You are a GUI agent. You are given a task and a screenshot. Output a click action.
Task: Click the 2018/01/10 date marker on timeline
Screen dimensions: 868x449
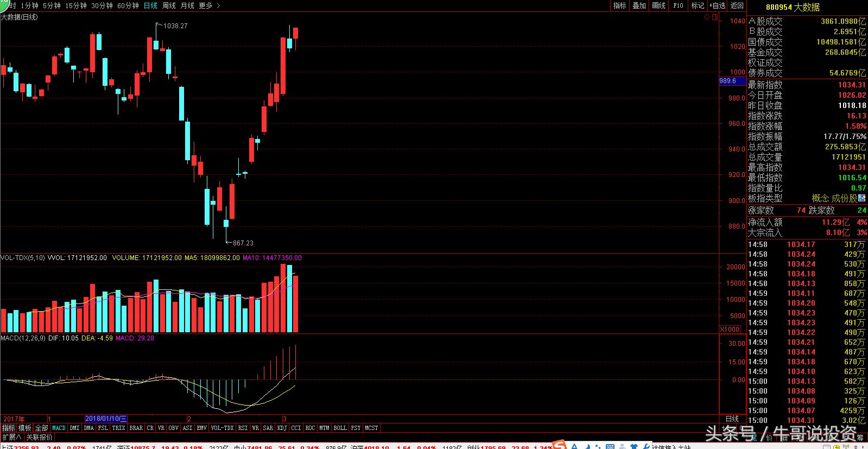coord(106,419)
